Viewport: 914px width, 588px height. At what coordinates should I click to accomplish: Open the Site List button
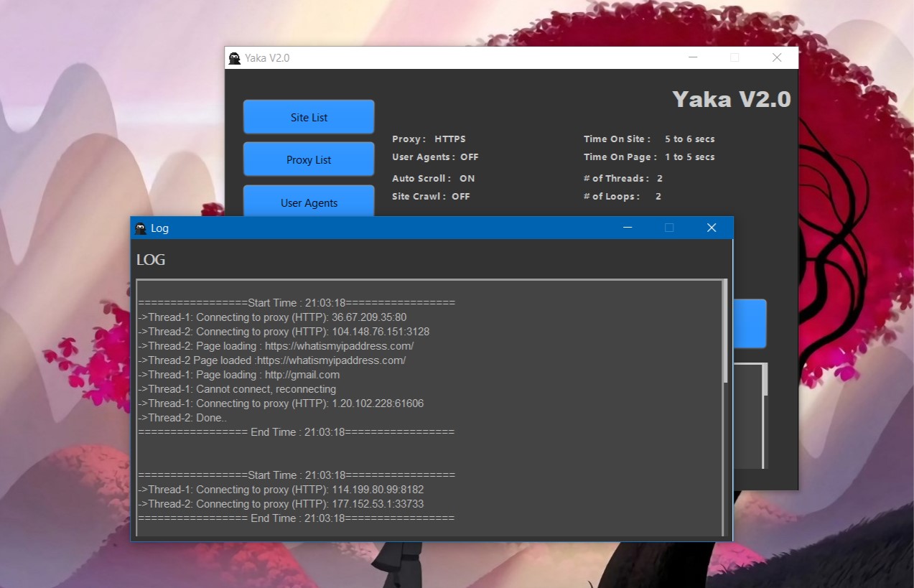tap(309, 117)
